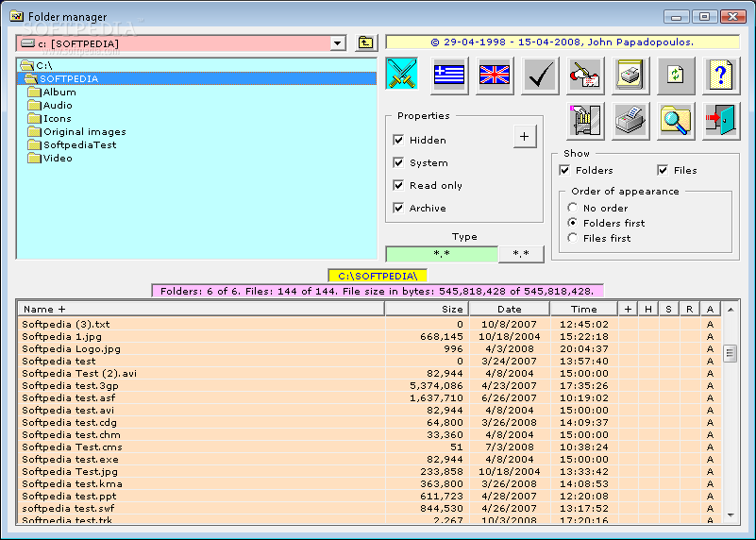This screenshot has width=756, height=540.
Task: Select file Softpedia test.chm
Action: pos(369,434)
